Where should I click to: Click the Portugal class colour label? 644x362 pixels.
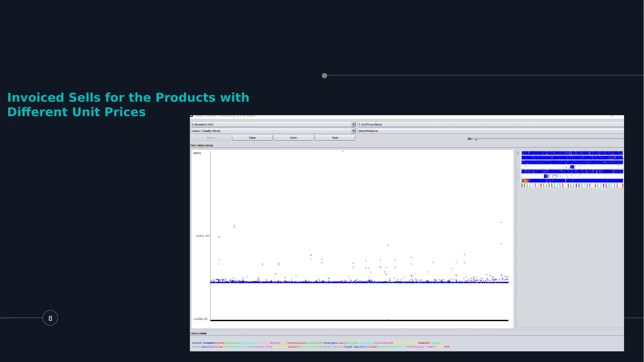point(331,343)
